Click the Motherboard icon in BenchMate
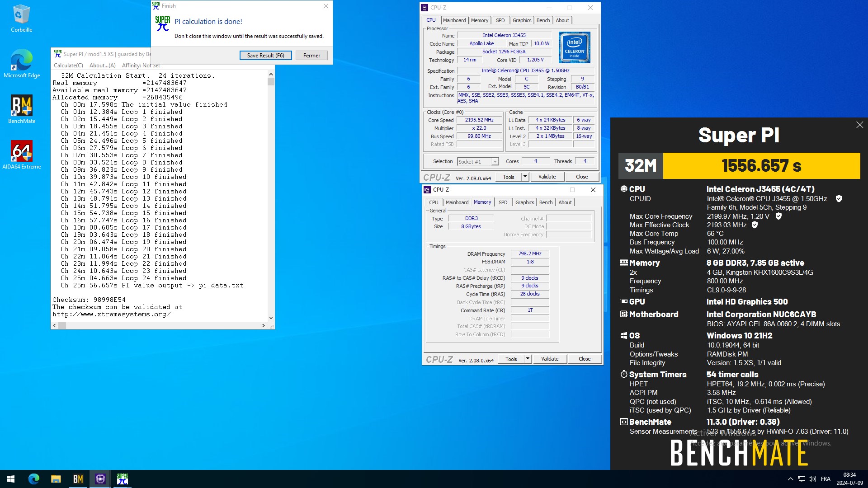This screenshot has height=488, width=868. [x=624, y=314]
